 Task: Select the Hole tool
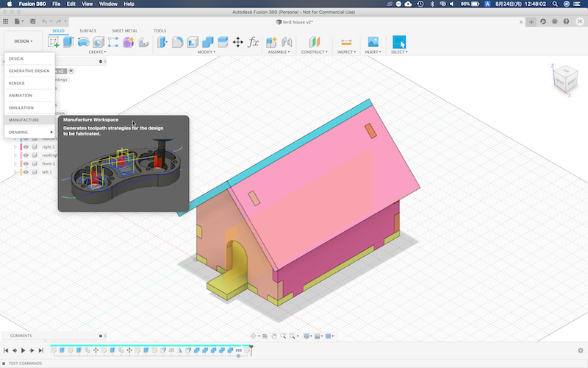coord(98,42)
